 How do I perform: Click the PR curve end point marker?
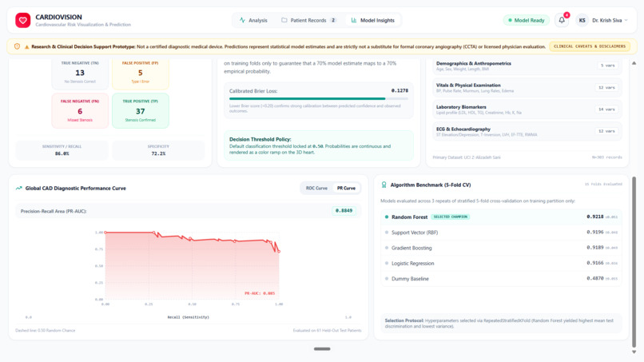point(280,252)
